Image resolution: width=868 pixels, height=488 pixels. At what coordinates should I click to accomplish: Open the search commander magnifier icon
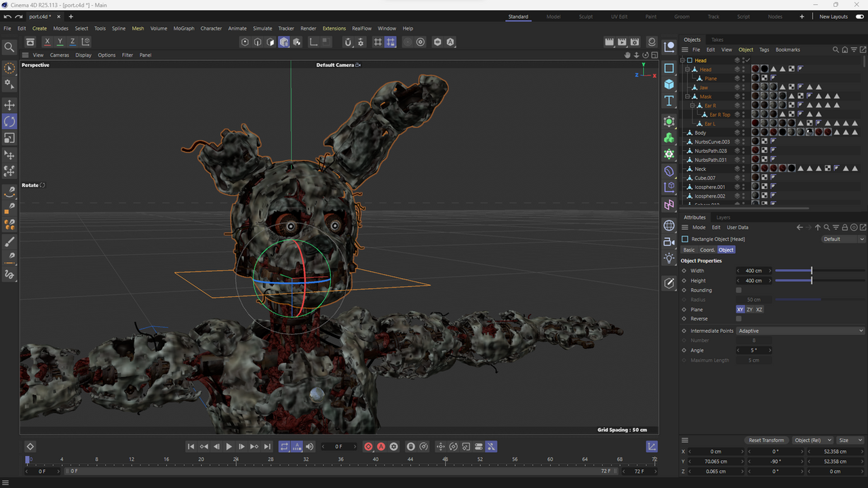coord(9,47)
